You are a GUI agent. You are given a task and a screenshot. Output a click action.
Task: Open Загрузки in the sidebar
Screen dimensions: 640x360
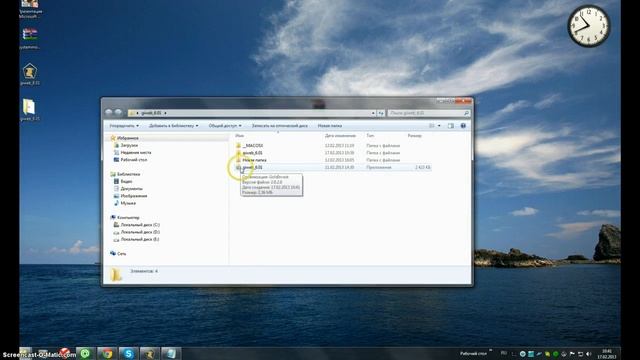(x=129, y=145)
